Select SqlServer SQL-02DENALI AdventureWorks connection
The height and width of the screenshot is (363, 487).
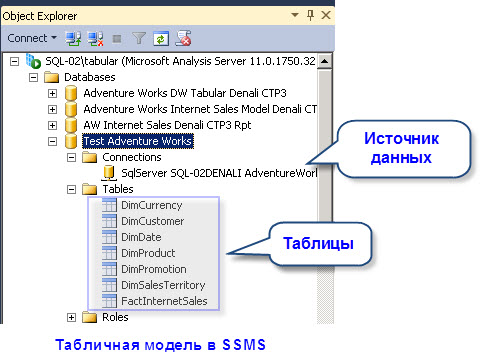point(219,173)
